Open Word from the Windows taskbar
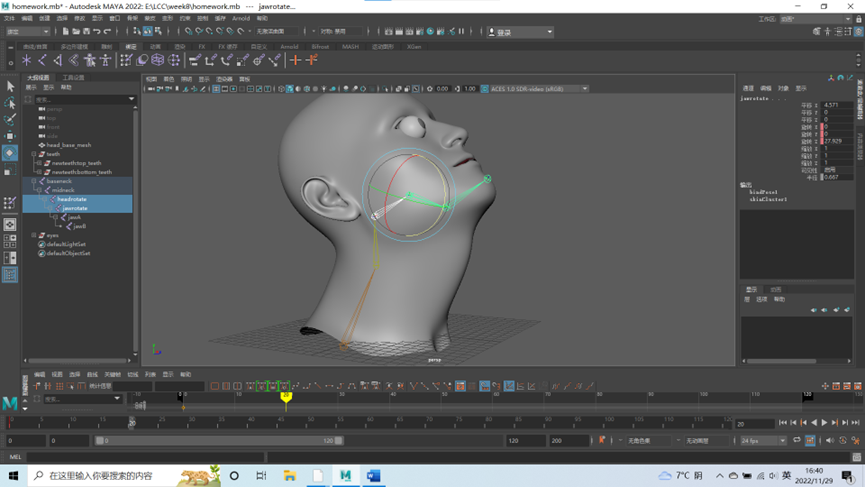This screenshot has width=865, height=487. 373,475
